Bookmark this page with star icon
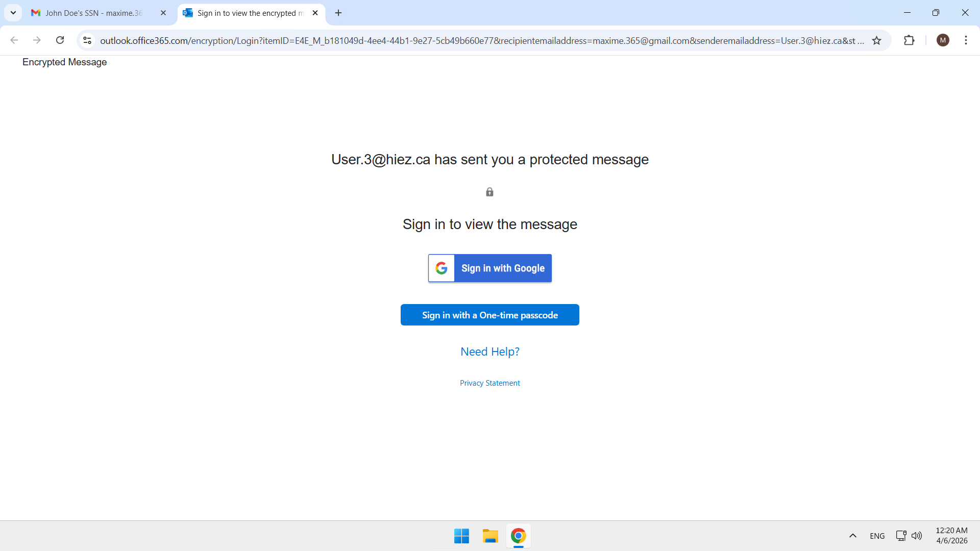This screenshot has height=551, width=980. pyautogui.click(x=876, y=40)
